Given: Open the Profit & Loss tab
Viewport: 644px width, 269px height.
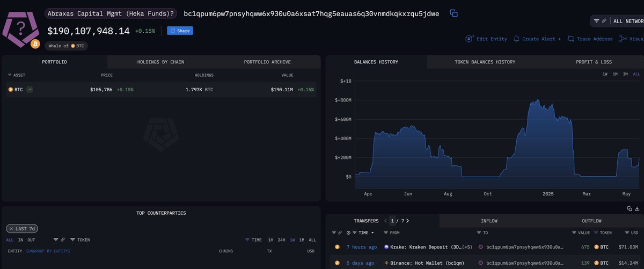Looking at the screenshot, I should click(x=594, y=62).
